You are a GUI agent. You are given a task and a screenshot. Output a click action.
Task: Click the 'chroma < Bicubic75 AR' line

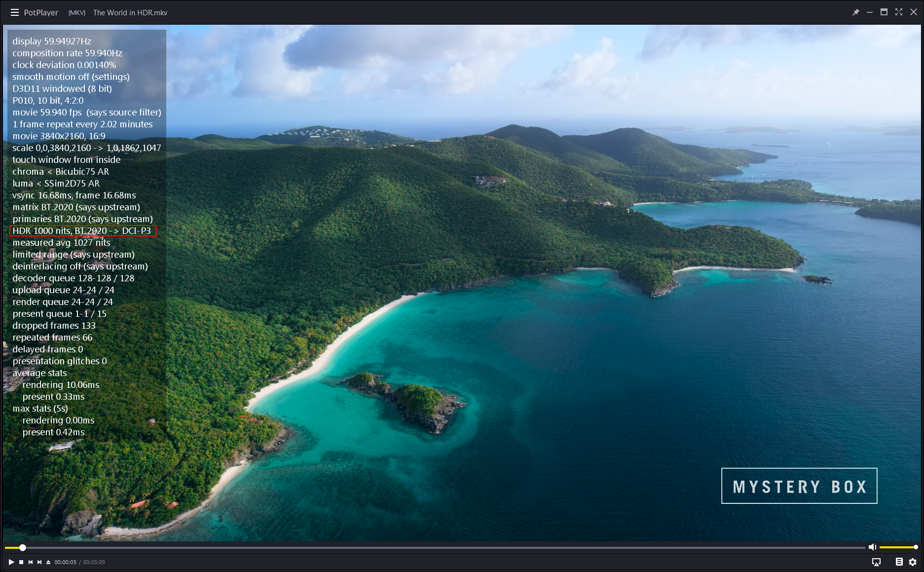(x=61, y=172)
